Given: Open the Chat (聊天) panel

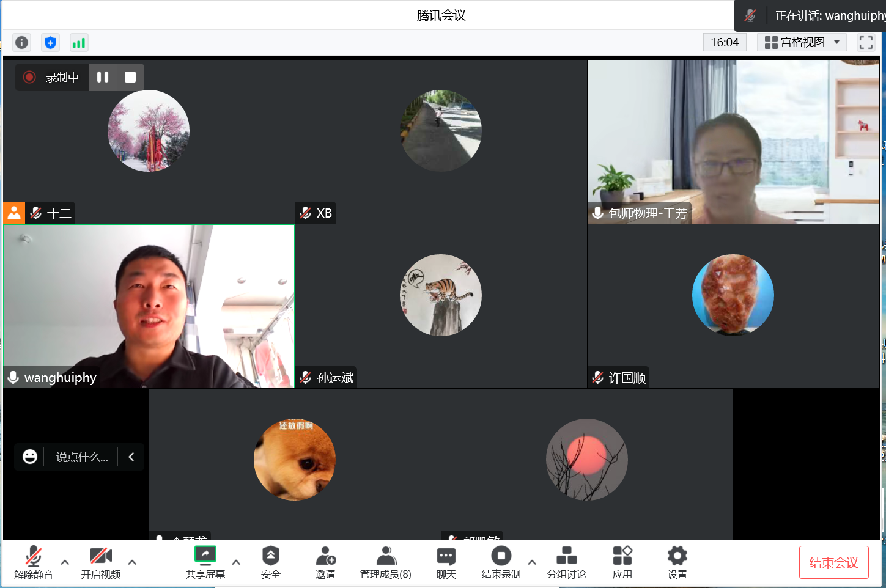Looking at the screenshot, I should click(446, 562).
